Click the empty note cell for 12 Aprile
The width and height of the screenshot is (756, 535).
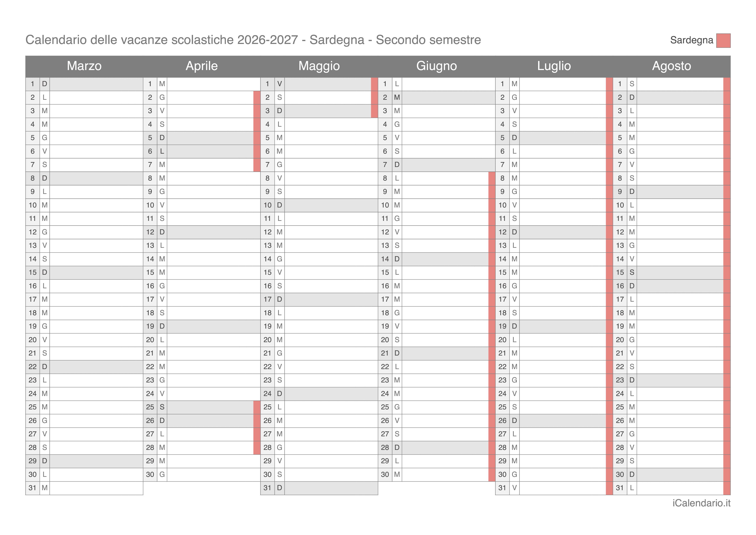pos(213,232)
